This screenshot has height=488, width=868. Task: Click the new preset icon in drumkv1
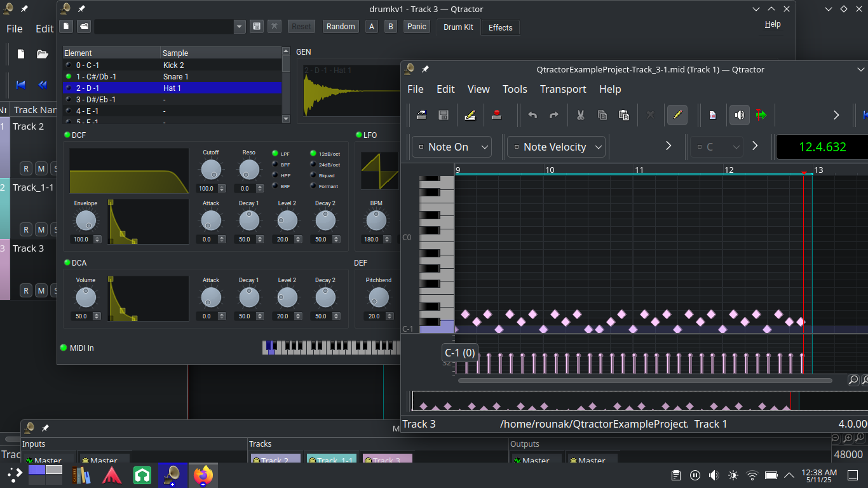tap(66, 26)
